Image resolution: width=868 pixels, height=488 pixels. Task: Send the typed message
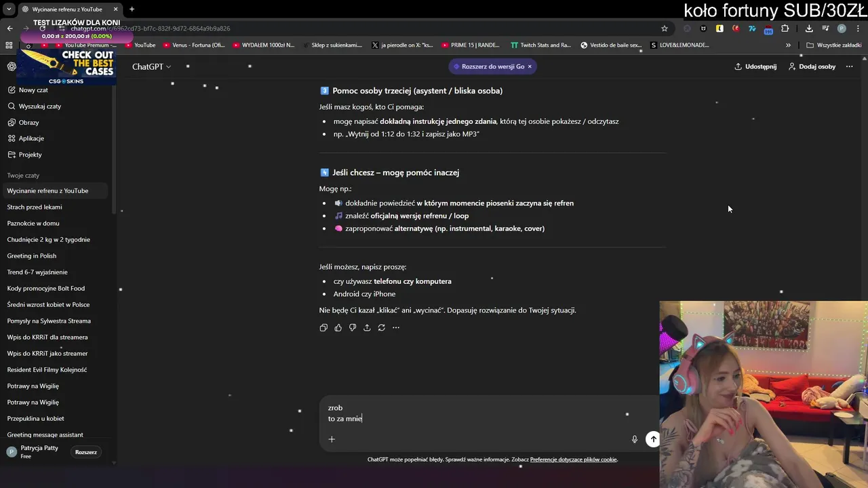pos(653,439)
